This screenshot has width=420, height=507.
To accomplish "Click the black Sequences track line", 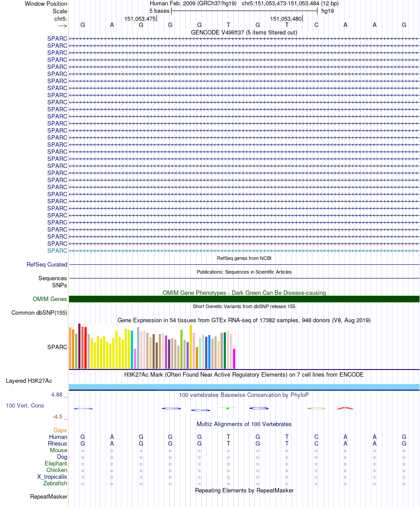I will click(x=244, y=278).
